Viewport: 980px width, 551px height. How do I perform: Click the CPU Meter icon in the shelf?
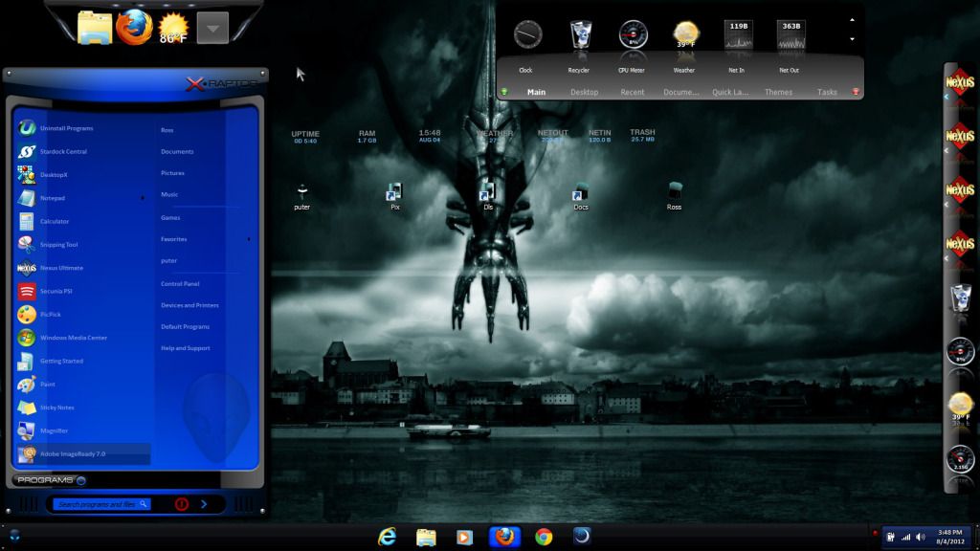click(x=633, y=33)
